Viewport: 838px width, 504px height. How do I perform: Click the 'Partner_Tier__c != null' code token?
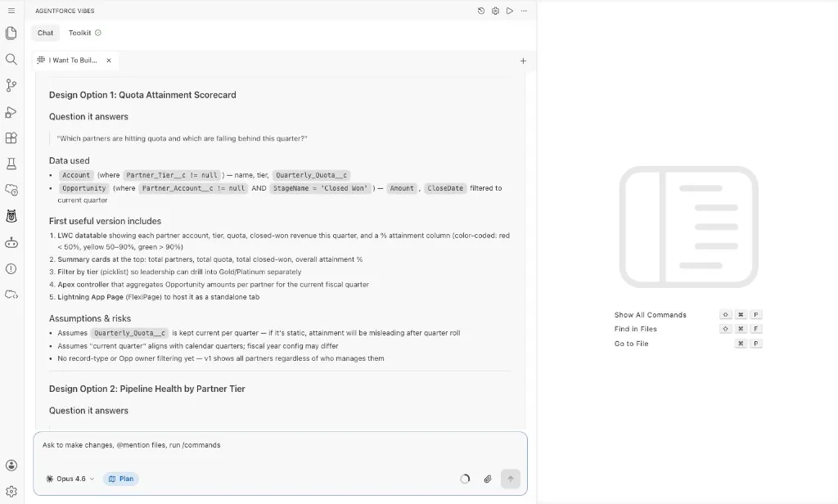coord(172,175)
